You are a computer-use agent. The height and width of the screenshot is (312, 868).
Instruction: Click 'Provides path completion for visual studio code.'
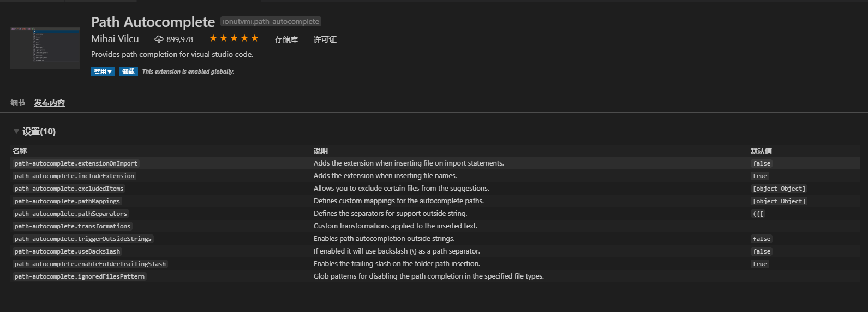click(x=172, y=55)
